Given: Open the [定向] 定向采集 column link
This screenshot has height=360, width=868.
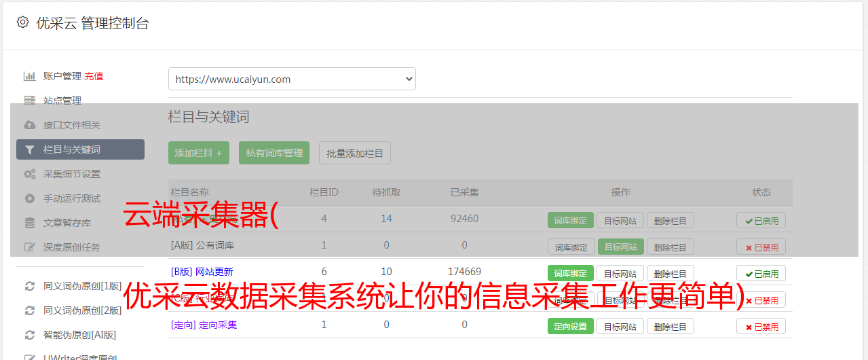Looking at the screenshot, I should click(x=204, y=325).
